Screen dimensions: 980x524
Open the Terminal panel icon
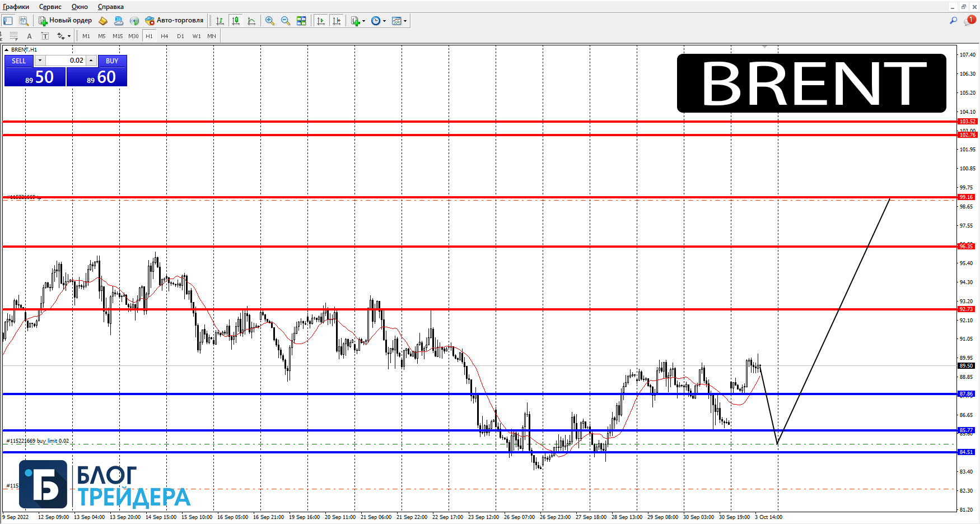(8, 21)
